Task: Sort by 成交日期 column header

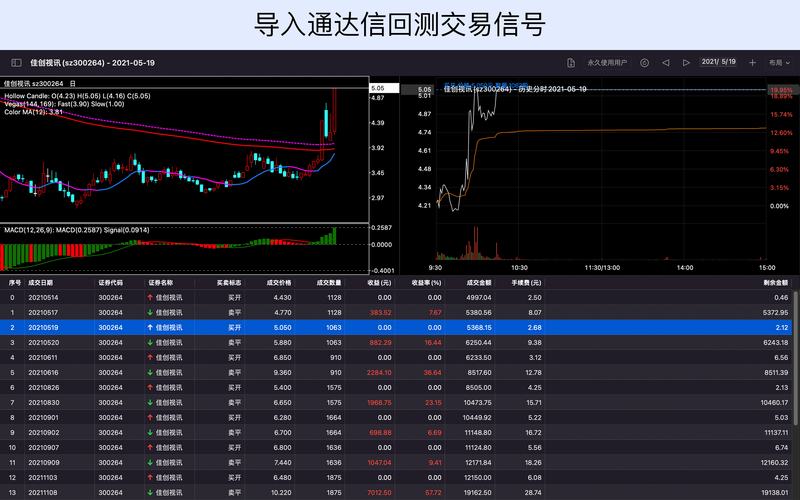Action: 46,283
